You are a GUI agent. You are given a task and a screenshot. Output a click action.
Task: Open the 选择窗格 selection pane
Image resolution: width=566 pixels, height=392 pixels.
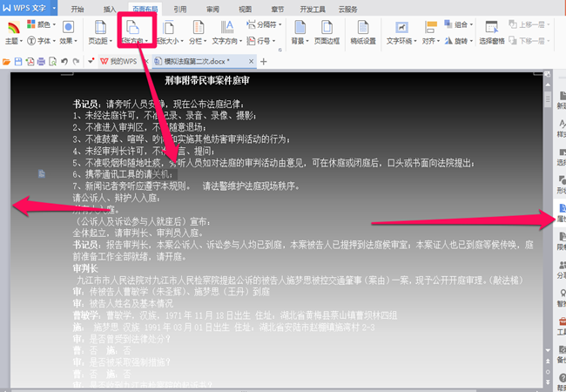[492, 32]
